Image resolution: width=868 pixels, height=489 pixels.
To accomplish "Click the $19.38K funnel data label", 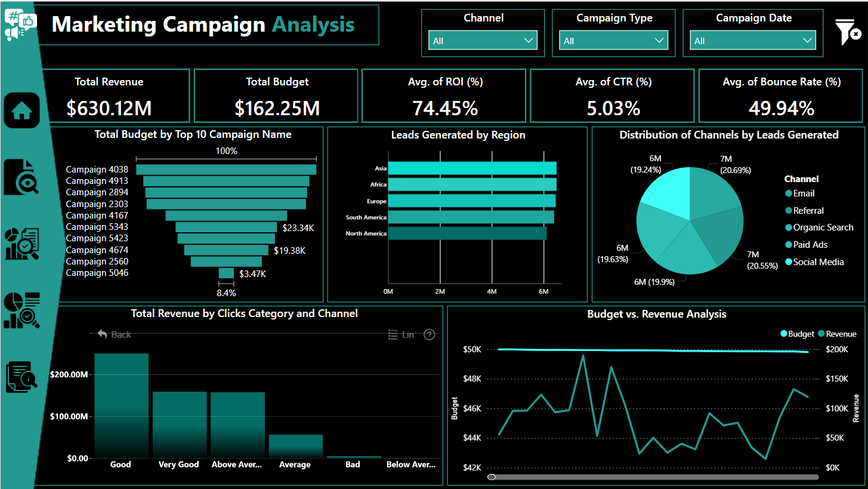I will click(x=289, y=251).
